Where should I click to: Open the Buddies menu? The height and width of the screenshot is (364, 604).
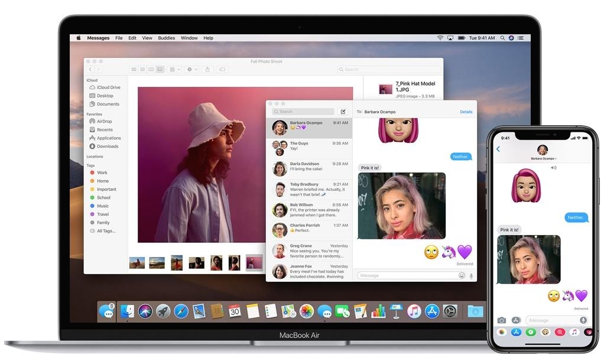click(x=167, y=38)
